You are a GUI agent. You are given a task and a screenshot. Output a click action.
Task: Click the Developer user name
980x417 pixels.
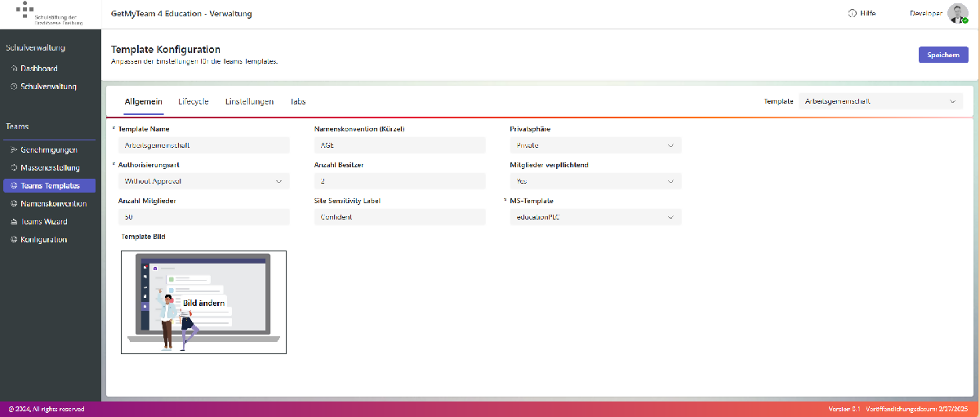[926, 13]
